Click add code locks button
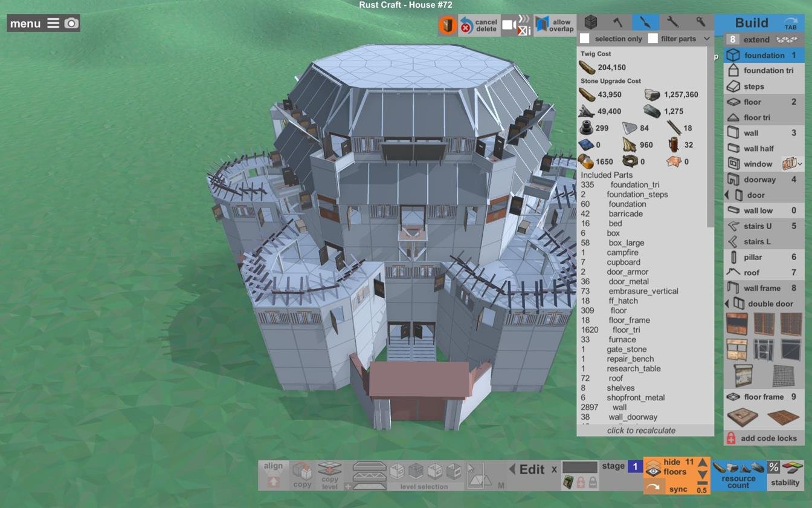The image size is (812, 508). [x=764, y=438]
